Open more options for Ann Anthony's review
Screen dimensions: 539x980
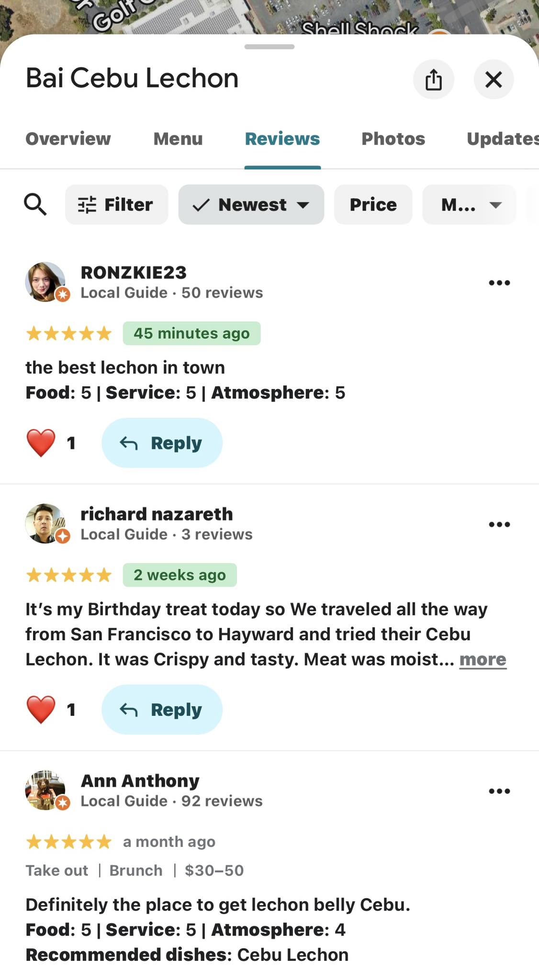[499, 791]
